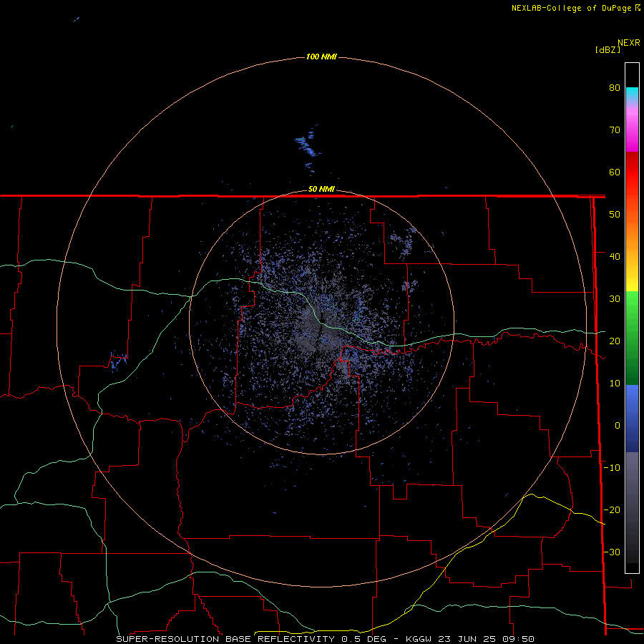
Task: Click the [dBZ] units label
Action: point(608,50)
